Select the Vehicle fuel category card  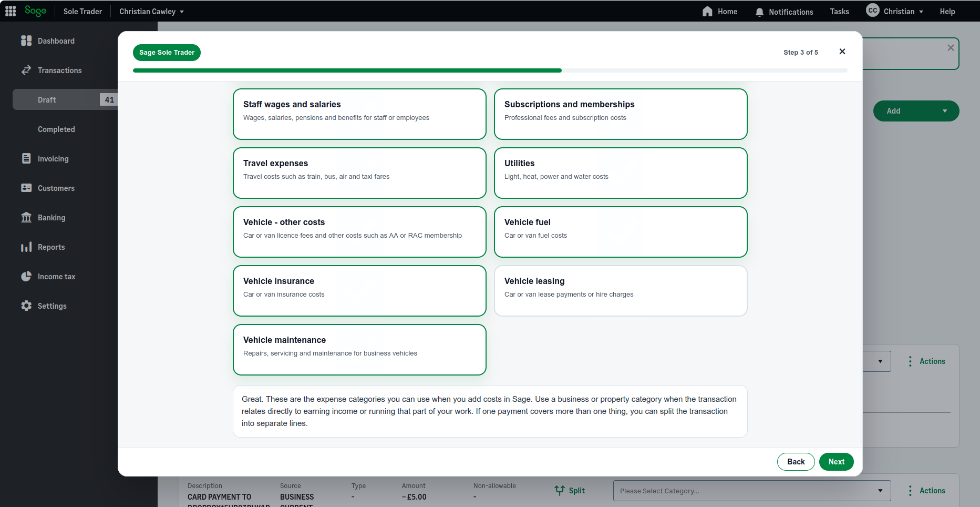[x=620, y=232]
